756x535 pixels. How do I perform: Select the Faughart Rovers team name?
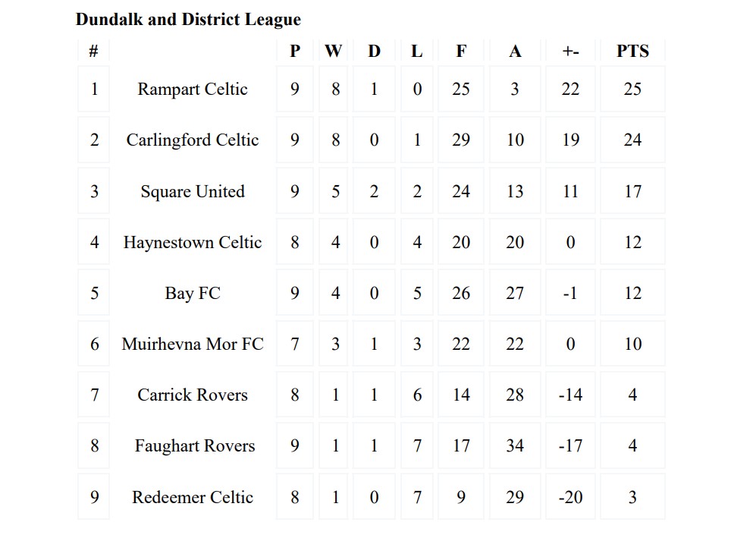coord(195,446)
